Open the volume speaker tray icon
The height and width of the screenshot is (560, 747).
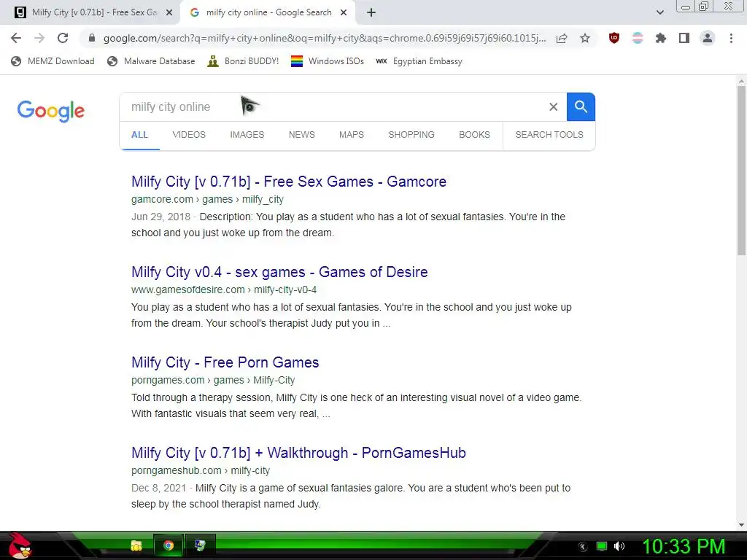coord(619,546)
